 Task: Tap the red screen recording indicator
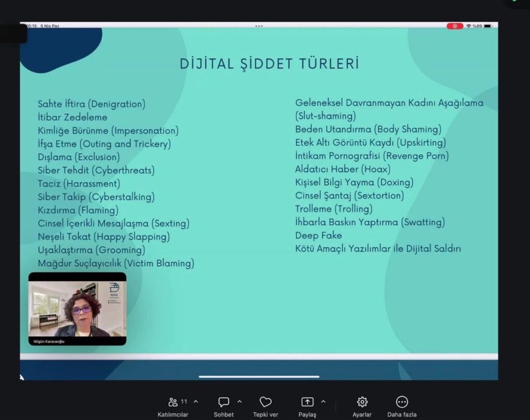pyautogui.click(x=455, y=26)
